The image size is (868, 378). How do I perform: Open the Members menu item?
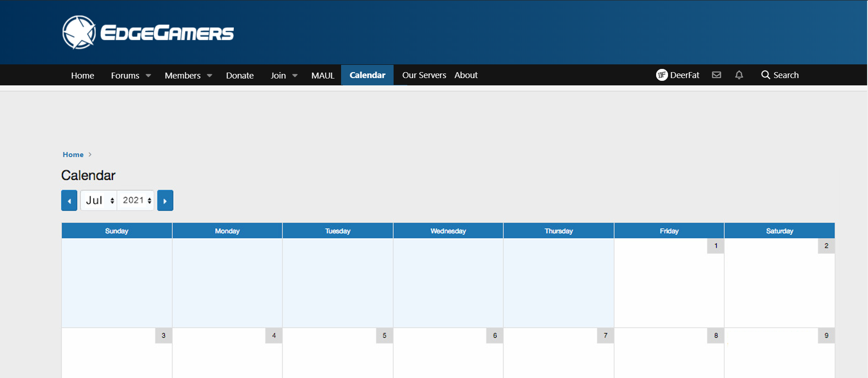point(183,75)
